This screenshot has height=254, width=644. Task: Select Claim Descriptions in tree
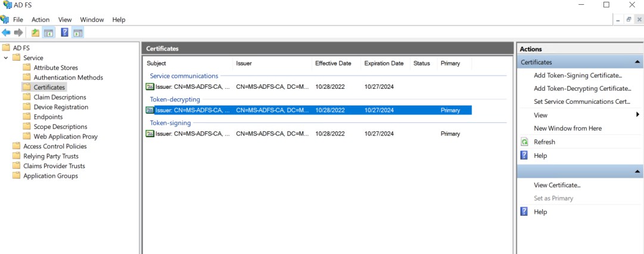pyautogui.click(x=60, y=97)
